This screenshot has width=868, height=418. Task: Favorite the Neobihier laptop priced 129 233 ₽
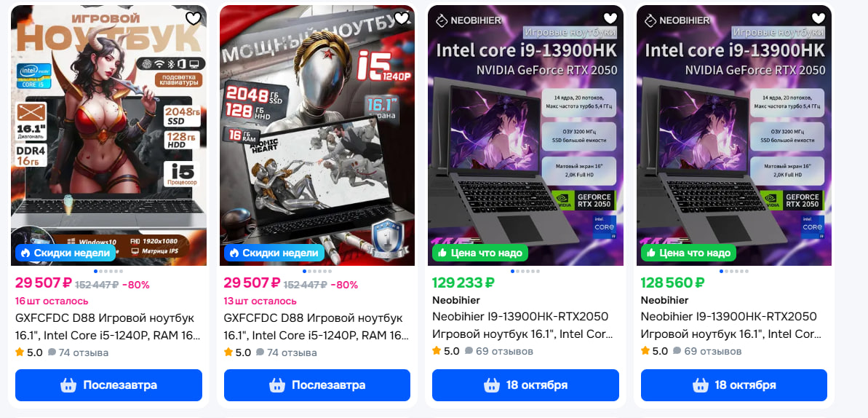pos(610,18)
